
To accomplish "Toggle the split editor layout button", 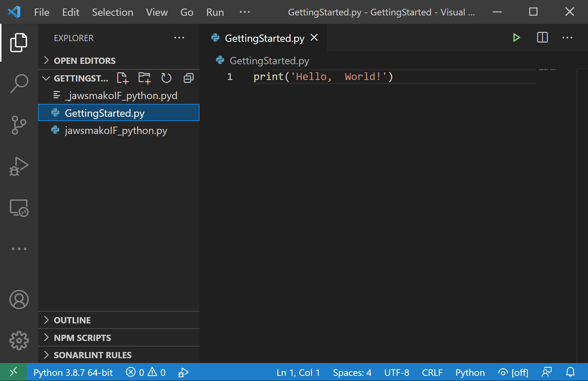I will (x=542, y=38).
